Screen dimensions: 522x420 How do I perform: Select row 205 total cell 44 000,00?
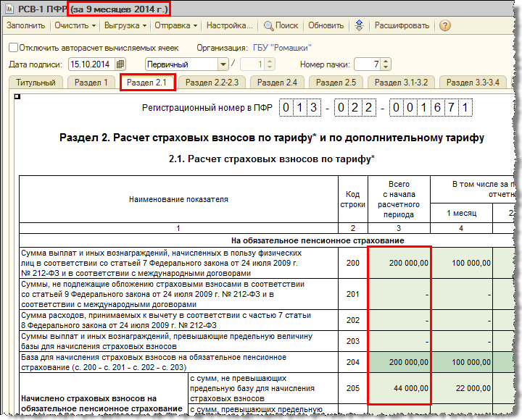399,388
